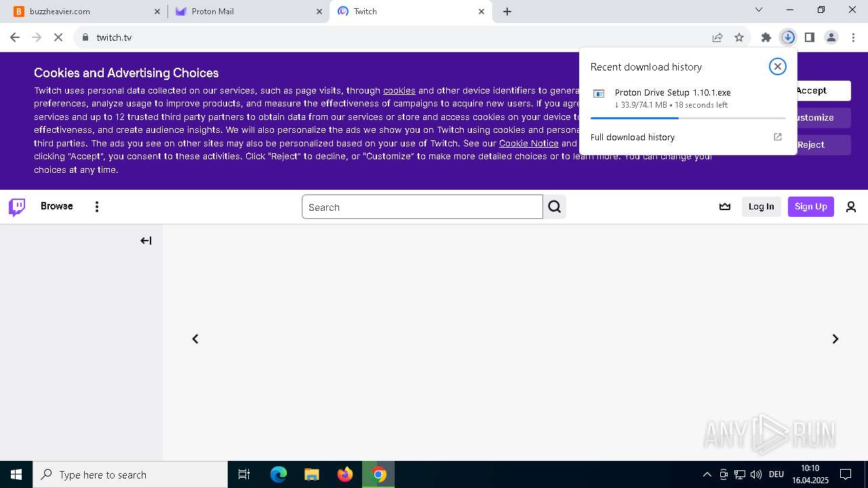Close the Proton Mail tab
The width and height of the screenshot is (868, 488).
coord(319,12)
